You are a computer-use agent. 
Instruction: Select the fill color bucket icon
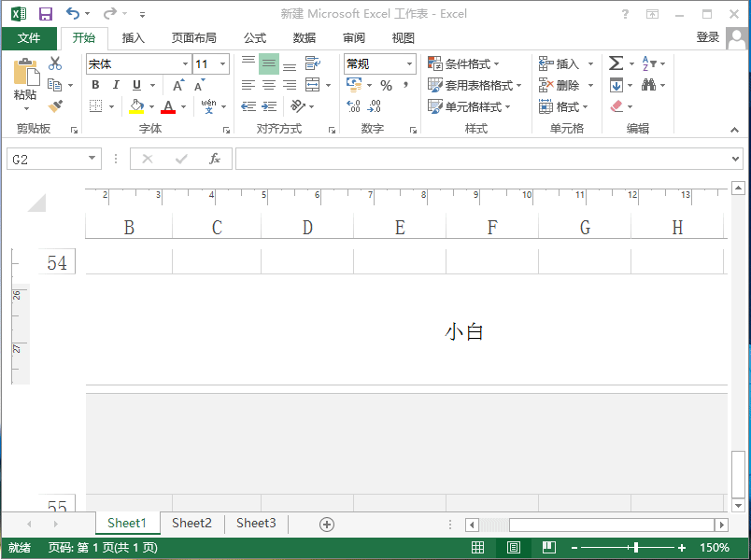tap(138, 105)
